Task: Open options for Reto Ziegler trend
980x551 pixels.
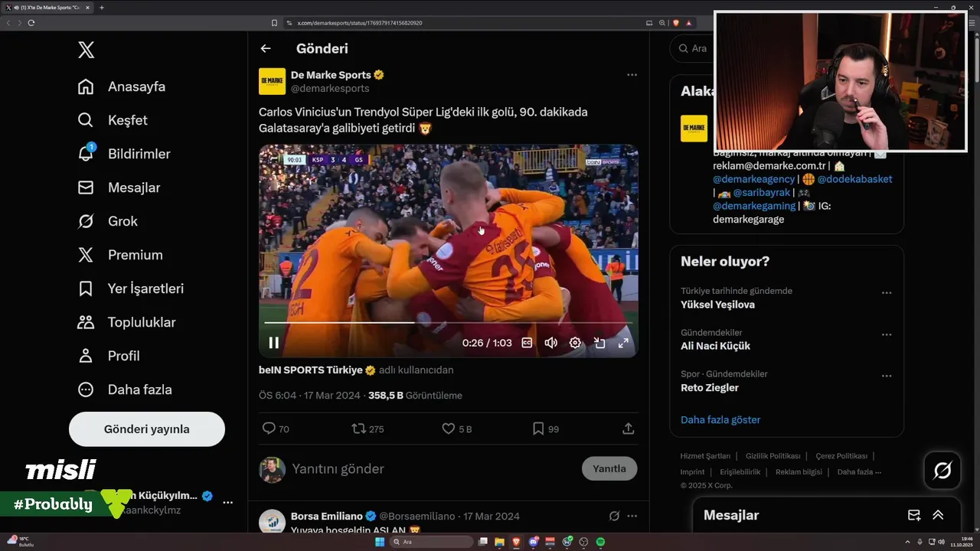Action: coord(887,376)
